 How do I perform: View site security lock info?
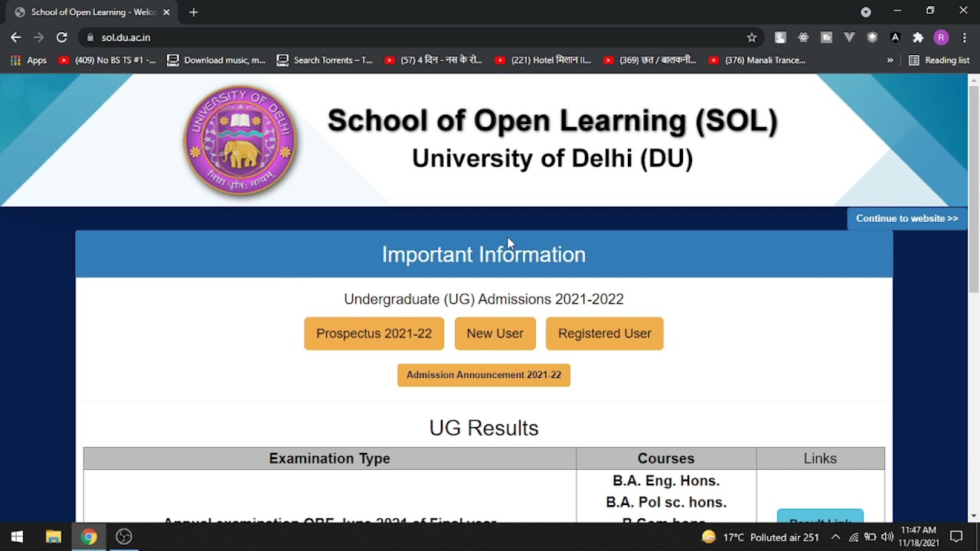90,37
